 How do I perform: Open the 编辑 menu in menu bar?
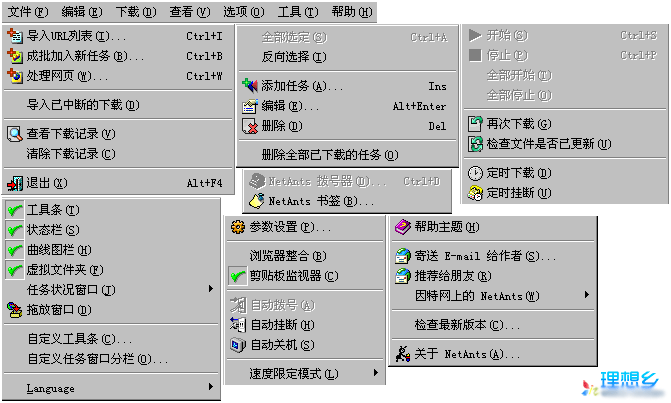82,12
